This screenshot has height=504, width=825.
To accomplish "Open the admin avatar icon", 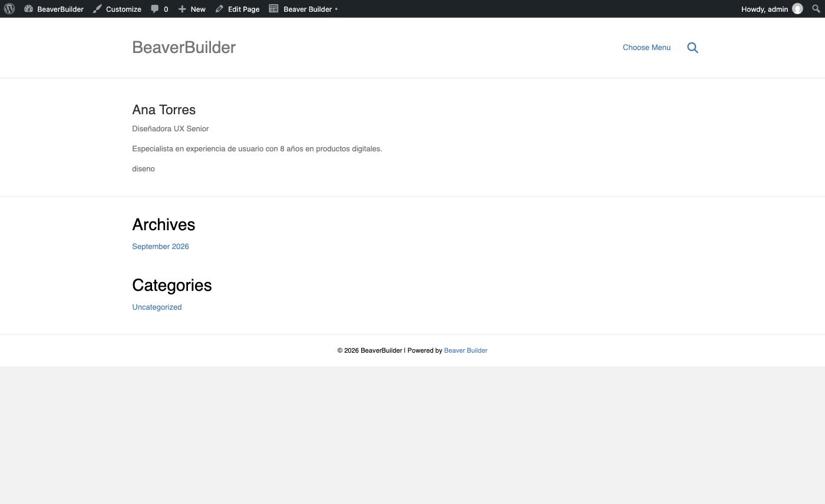I will [x=797, y=9].
